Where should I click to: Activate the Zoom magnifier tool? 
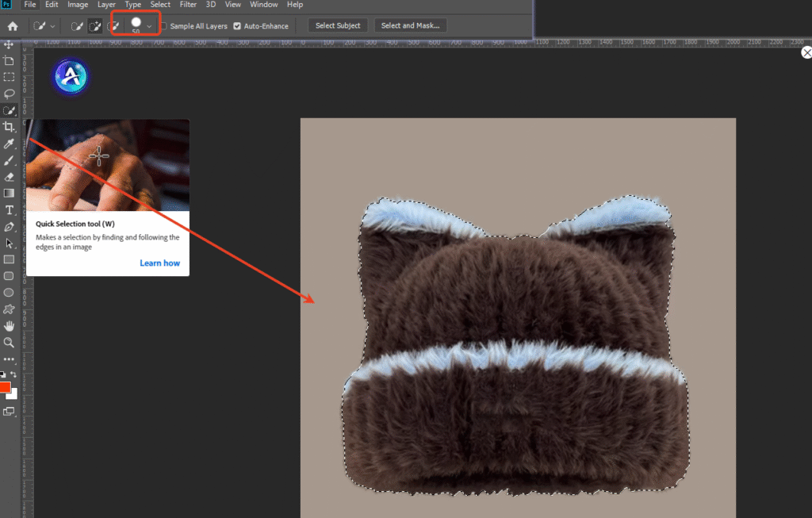9,342
